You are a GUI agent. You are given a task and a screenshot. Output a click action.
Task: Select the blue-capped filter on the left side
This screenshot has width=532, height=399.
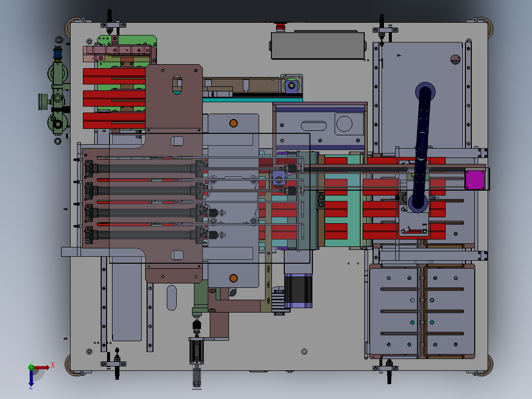[58, 53]
